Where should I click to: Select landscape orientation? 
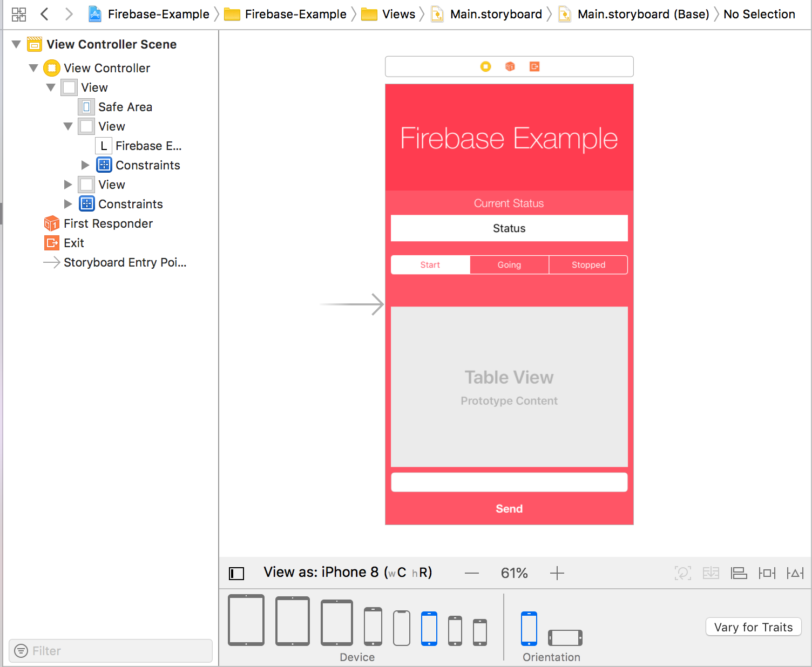(x=565, y=638)
